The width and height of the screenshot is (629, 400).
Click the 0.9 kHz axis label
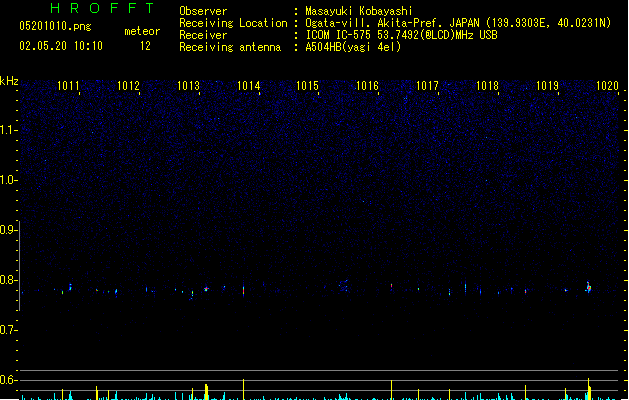8,230
